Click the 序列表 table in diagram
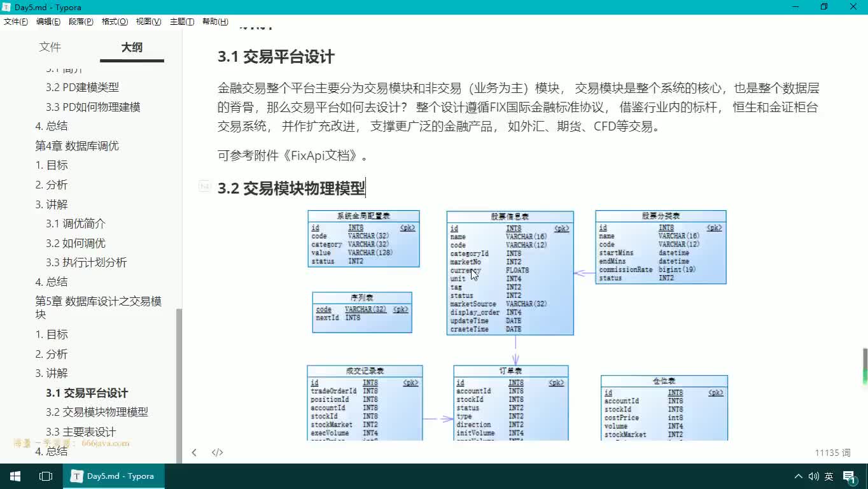Screen dimensions: 868x489 tap(362, 312)
